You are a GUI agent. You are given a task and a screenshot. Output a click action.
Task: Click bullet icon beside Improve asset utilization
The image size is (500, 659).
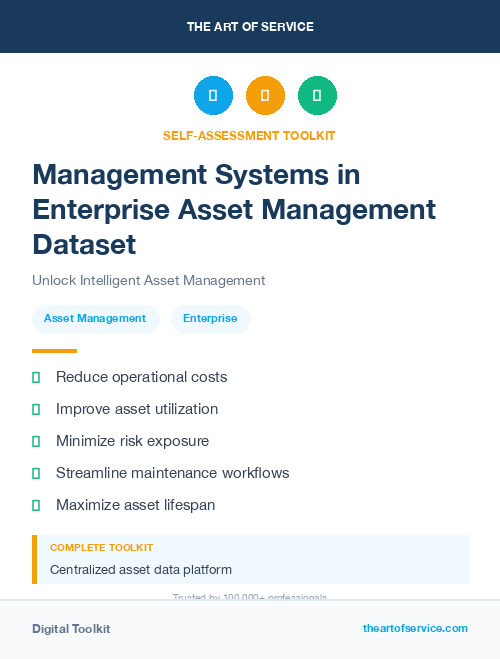(36, 409)
